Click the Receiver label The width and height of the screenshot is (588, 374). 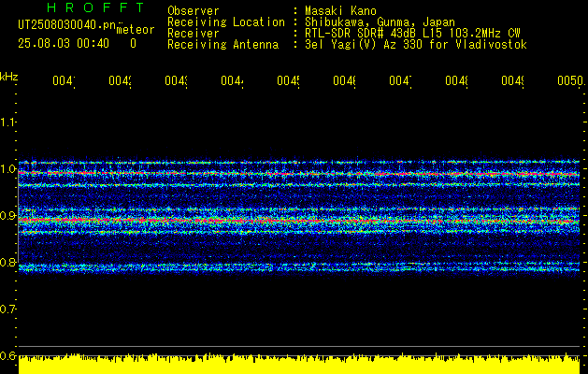(x=194, y=34)
